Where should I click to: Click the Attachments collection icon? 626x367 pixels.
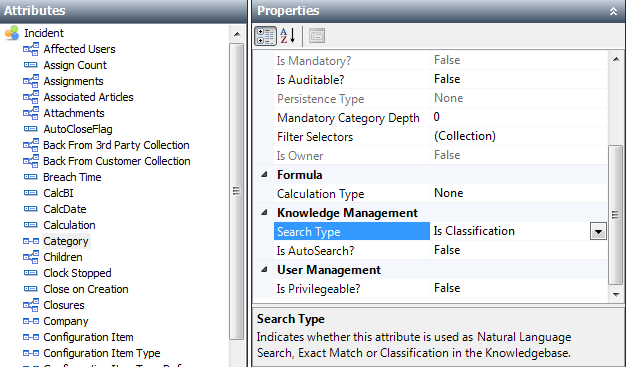(31, 113)
